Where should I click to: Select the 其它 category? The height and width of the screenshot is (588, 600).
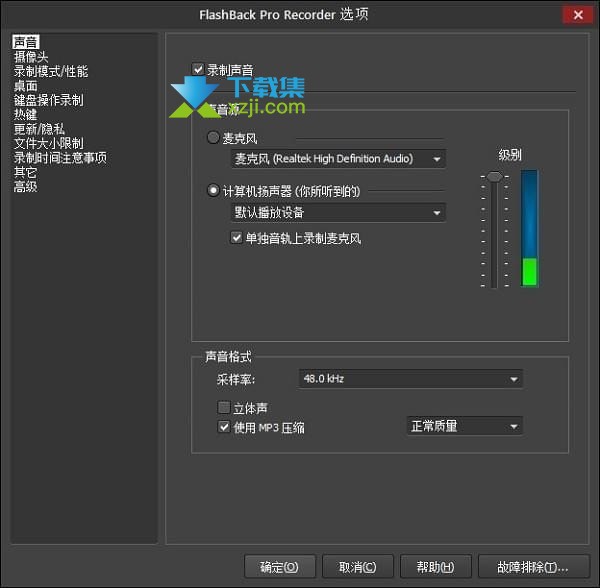pyautogui.click(x=26, y=172)
